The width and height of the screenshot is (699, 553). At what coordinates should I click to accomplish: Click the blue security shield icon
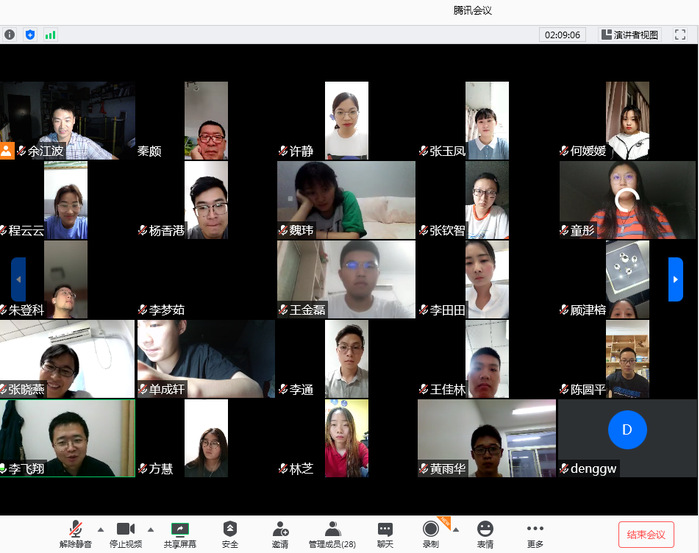[30, 34]
